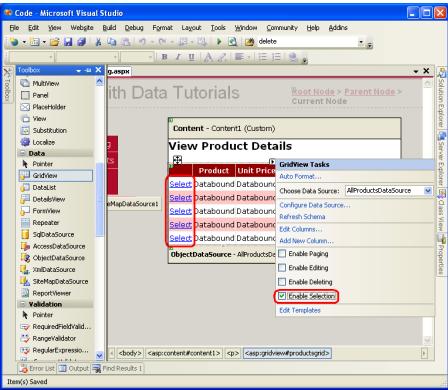Open the Website menu
The height and width of the screenshot is (390, 448).
point(82,28)
